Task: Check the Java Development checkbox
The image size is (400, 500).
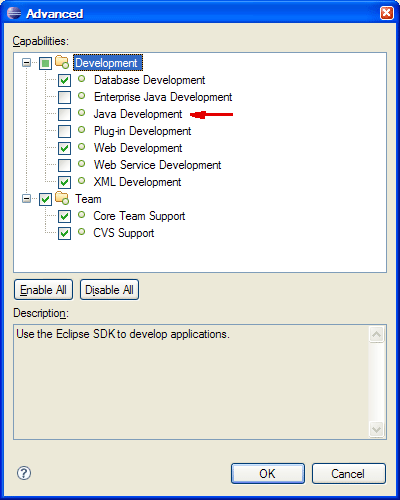Action: (x=64, y=114)
